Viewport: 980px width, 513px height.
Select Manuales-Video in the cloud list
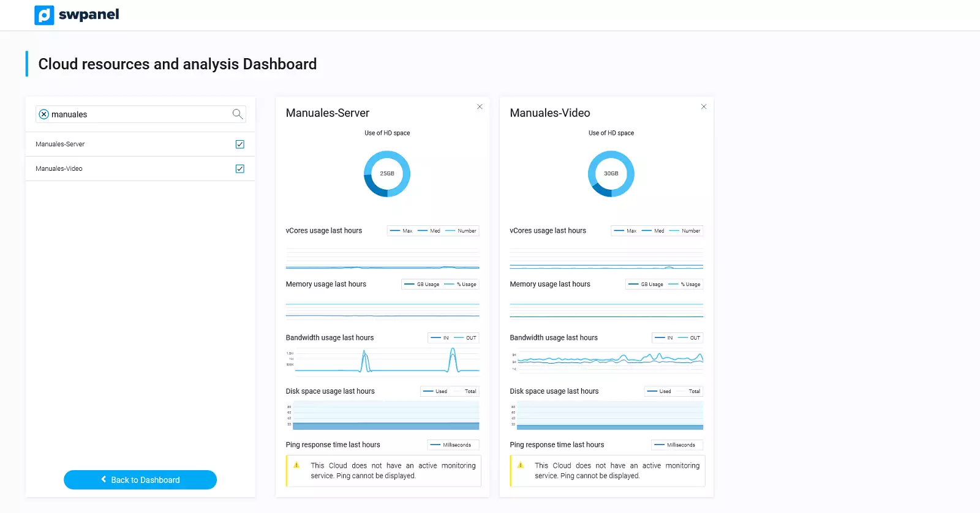59,169
